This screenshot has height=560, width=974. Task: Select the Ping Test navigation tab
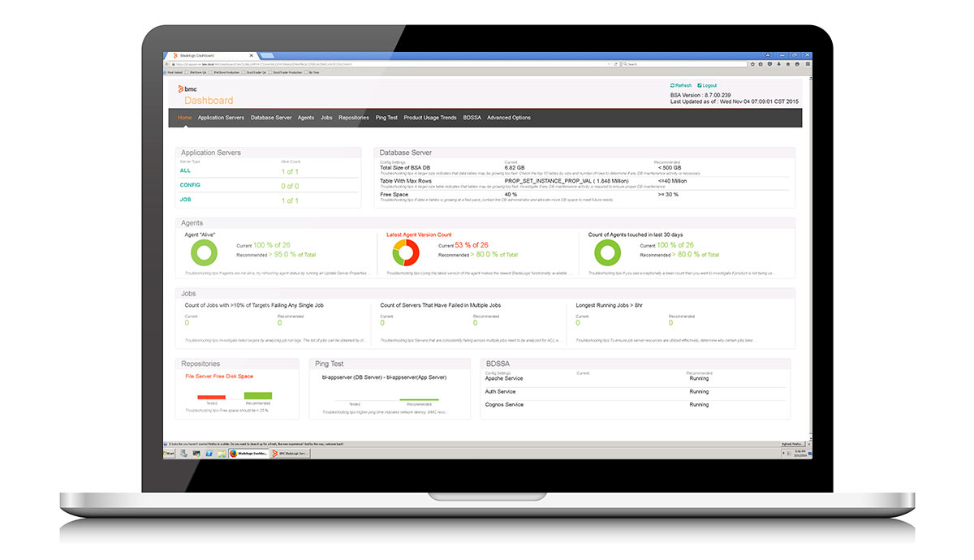click(x=386, y=118)
